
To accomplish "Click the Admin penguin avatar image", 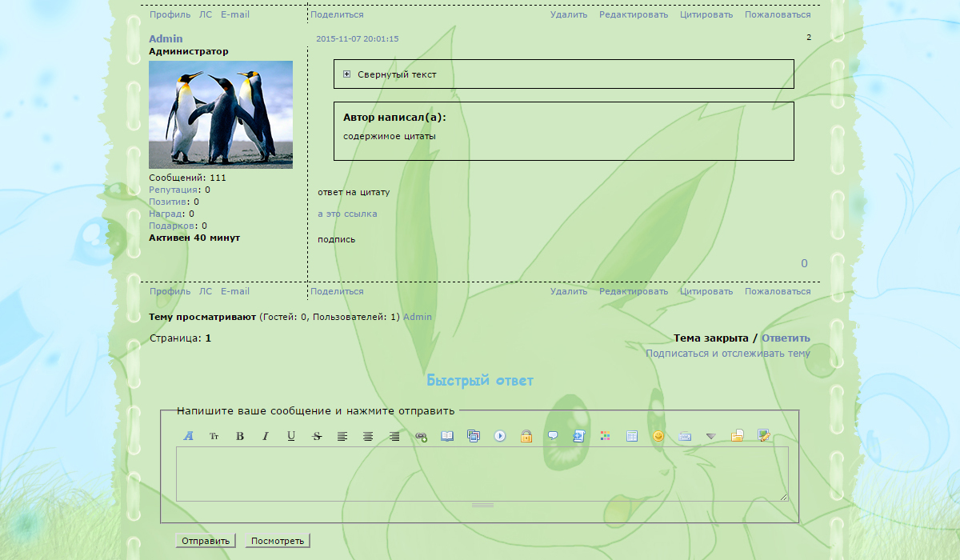I will tap(221, 114).
